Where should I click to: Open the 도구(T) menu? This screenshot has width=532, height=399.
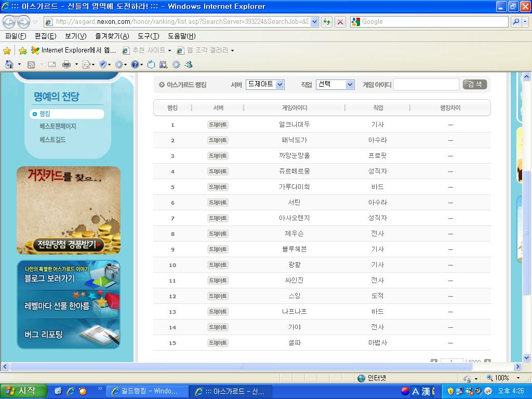point(148,36)
